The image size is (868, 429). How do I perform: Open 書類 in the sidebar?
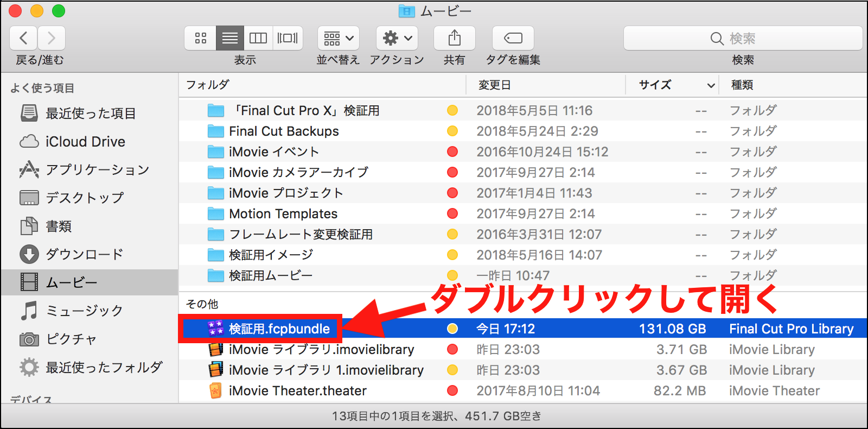point(90,226)
